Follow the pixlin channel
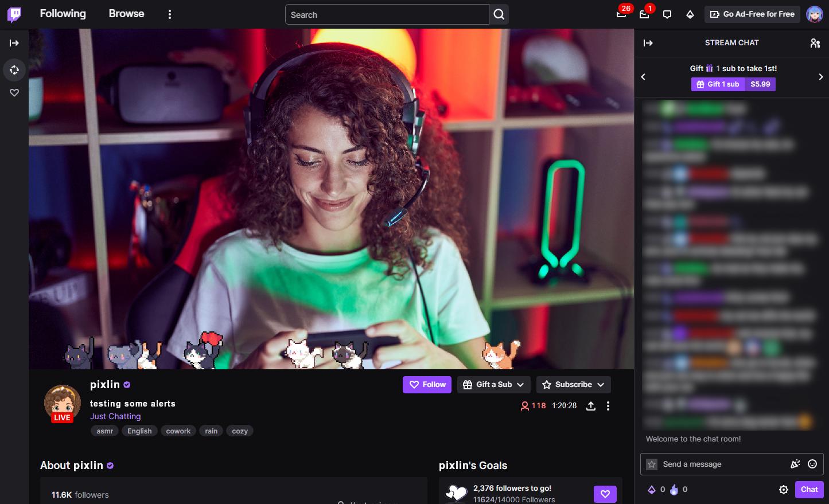Screen dimensions: 829x504 427,384
